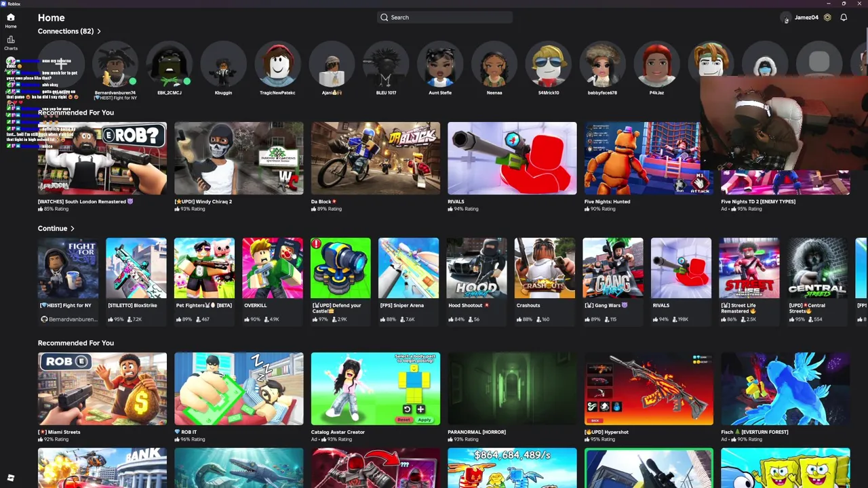This screenshot has width=868, height=488.
Task: Open RIVALS in top Recommended row
Action: point(512,159)
